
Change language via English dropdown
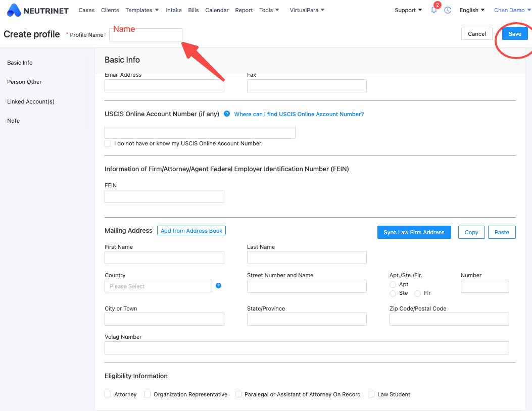[472, 10]
